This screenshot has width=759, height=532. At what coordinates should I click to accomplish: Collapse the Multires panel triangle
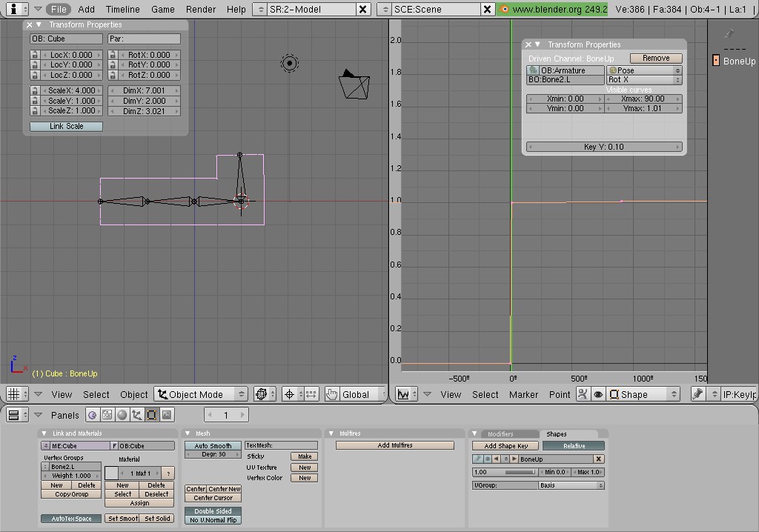331,433
